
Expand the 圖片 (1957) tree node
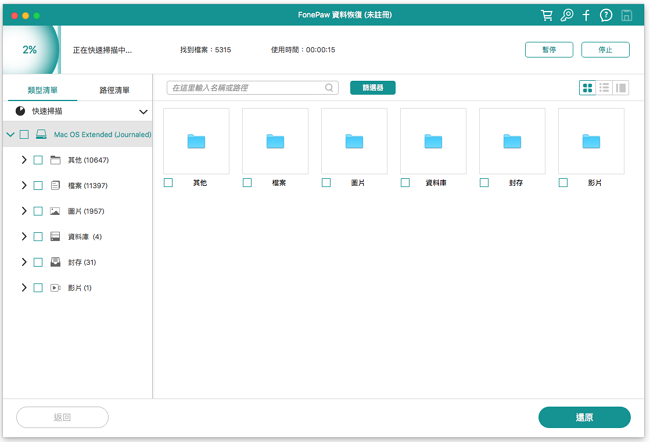pos(24,211)
